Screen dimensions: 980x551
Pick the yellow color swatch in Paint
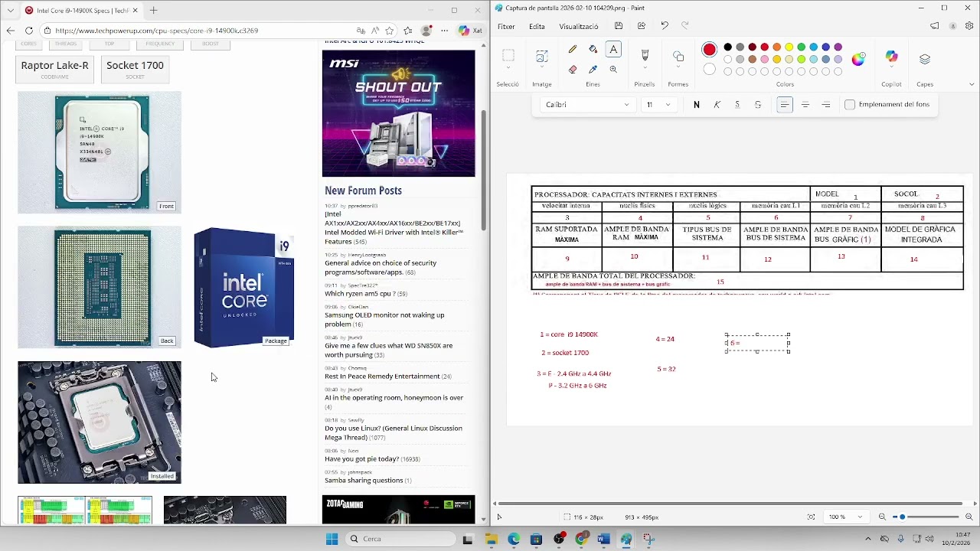(789, 47)
